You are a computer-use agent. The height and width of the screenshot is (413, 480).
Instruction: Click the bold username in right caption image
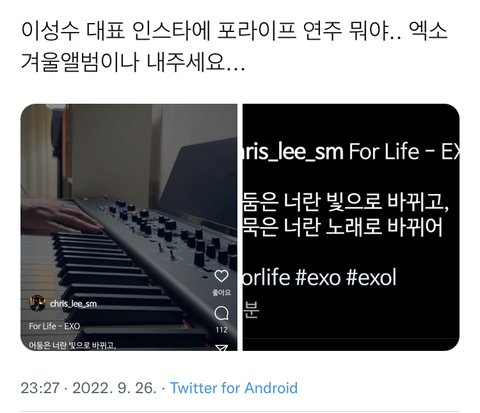pyautogui.click(x=293, y=152)
